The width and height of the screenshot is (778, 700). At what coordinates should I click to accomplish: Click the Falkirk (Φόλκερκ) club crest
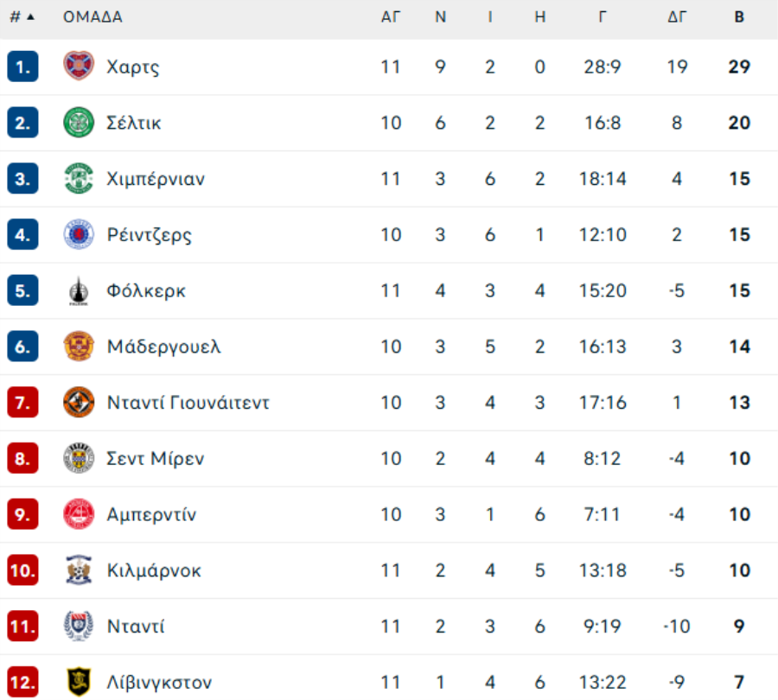(x=79, y=291)
